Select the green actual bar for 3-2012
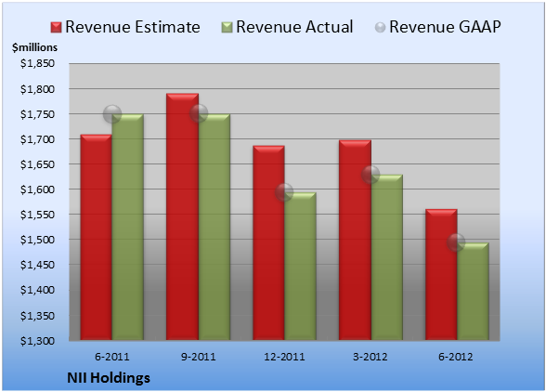The height and width of the screenshot is (392, 546). pyautogui.click(x=387, y=257)
